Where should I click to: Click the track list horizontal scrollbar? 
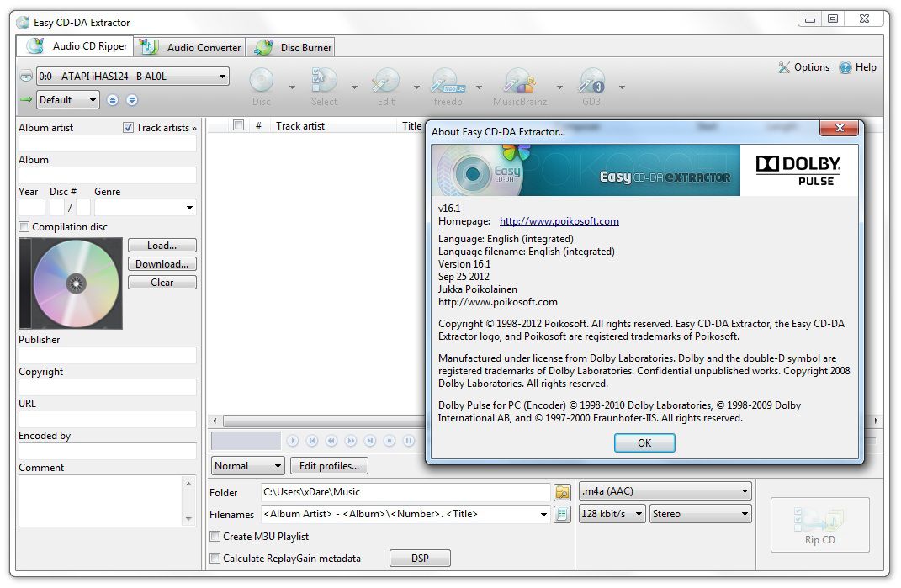324,421
